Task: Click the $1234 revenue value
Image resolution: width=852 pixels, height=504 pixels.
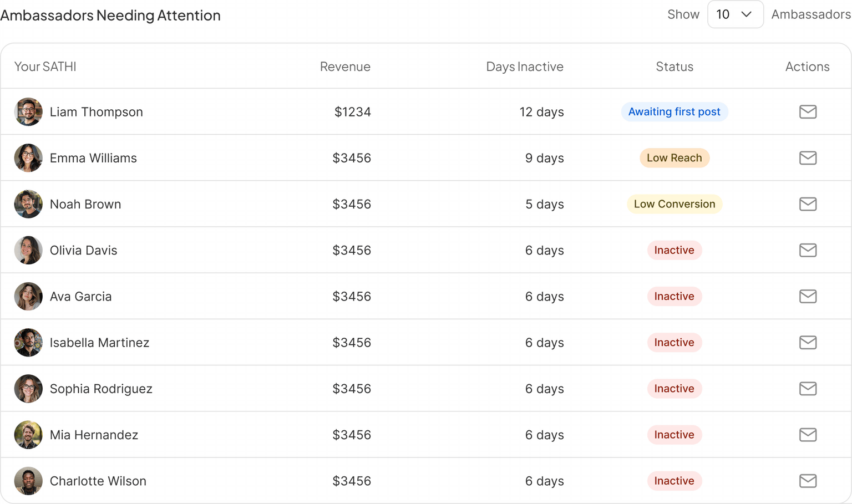Action: click(353, 112)
